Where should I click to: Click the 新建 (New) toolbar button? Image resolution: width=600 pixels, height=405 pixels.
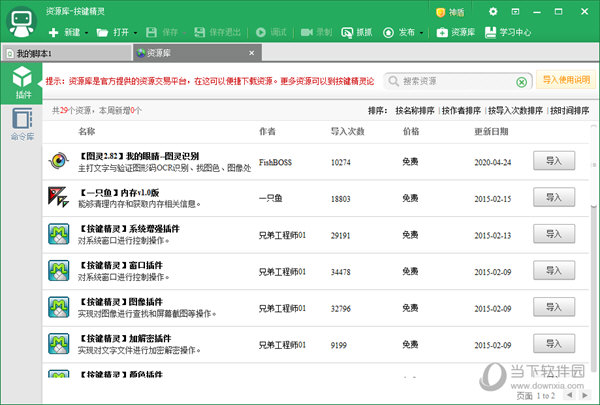tap(64, 33)
